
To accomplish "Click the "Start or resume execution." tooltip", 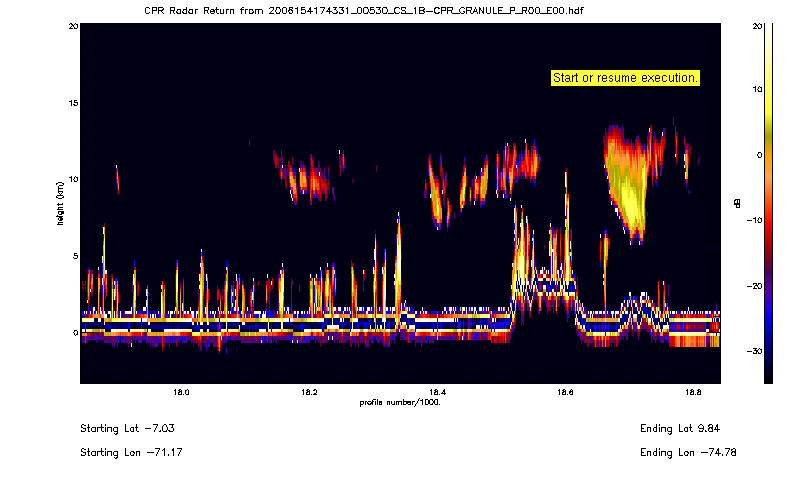I will [x=625, y=77].
